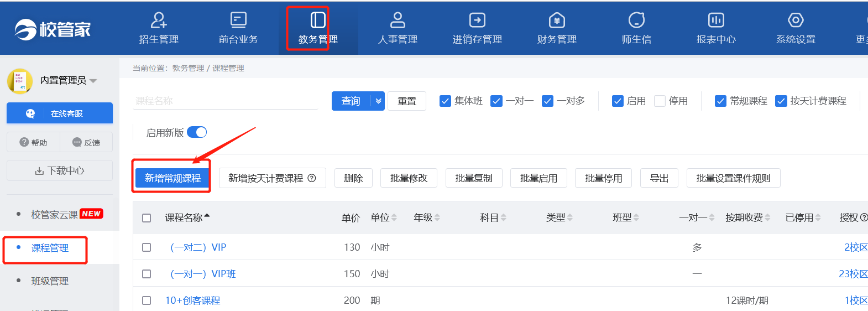Uncheck the 按天计费课程 checkbox
Image resolution: width=868 pixels, height=311 pixels.
[781, 101]
